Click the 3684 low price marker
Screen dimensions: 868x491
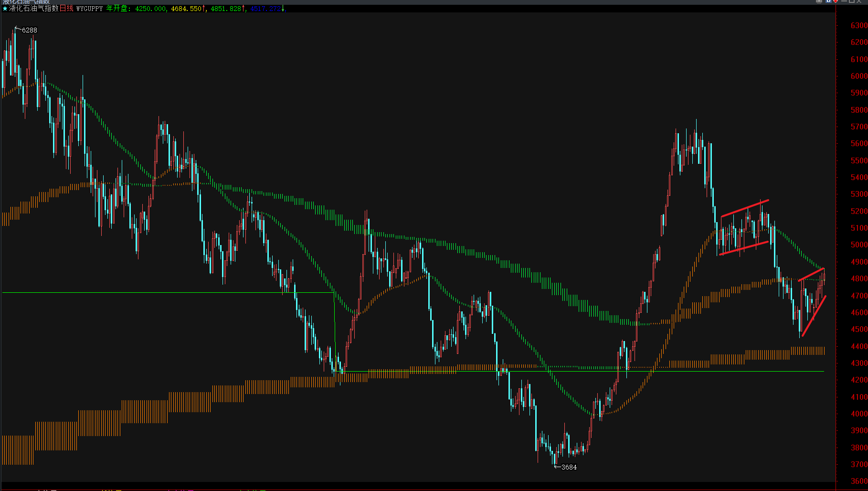point(569,467)
